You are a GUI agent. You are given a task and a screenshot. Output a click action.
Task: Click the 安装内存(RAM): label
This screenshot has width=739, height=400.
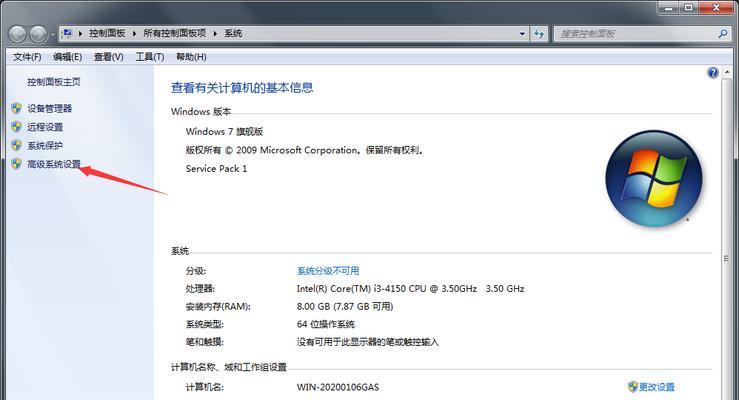click(218, 306)
